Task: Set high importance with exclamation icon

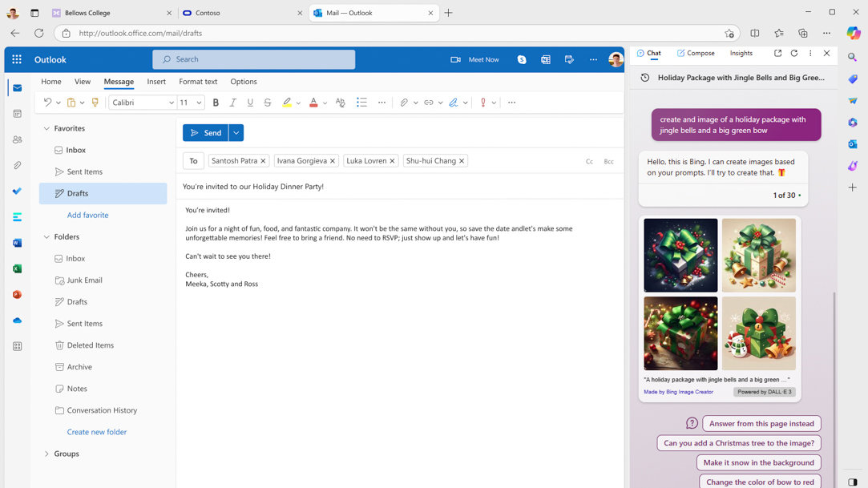Action: [x=483, y=103]
